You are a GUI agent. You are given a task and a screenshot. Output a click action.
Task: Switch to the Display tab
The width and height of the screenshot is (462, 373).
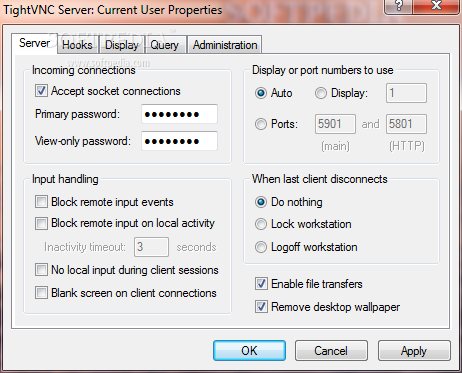click(x=122, y=45)
